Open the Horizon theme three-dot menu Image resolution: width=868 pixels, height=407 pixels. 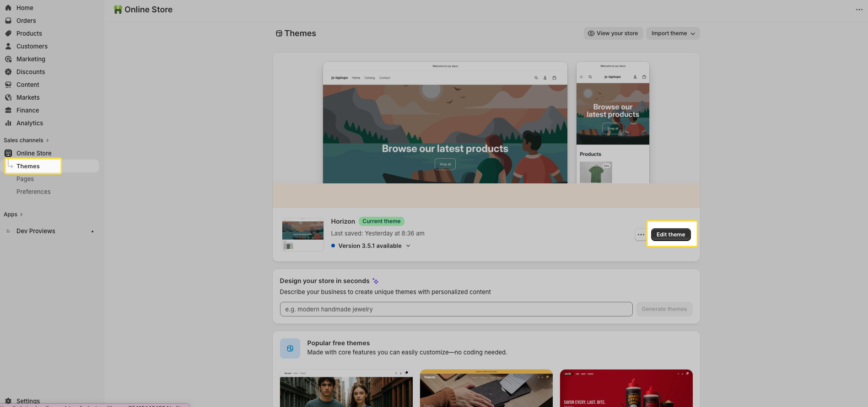tap(641, 235)
